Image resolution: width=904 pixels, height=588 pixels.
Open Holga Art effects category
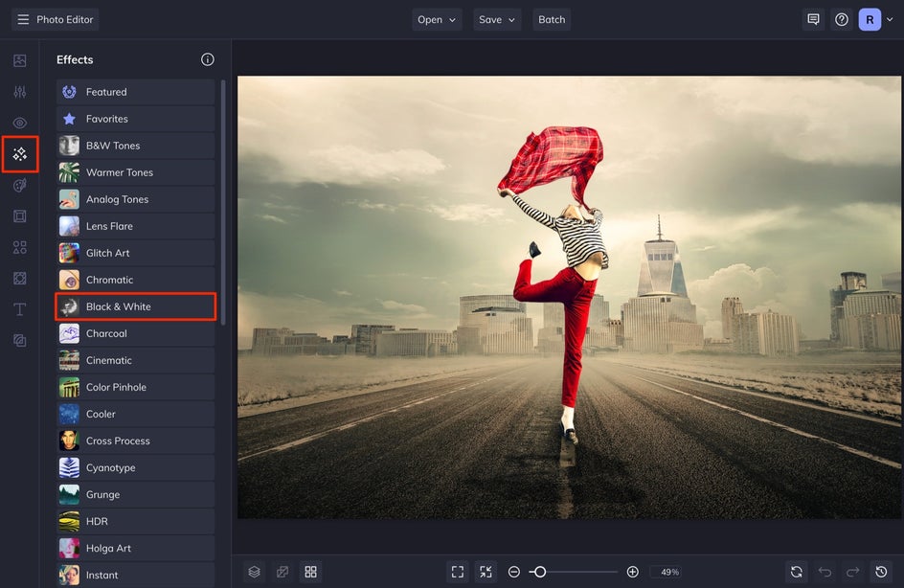pyautogui.click(x=135, y=548)
